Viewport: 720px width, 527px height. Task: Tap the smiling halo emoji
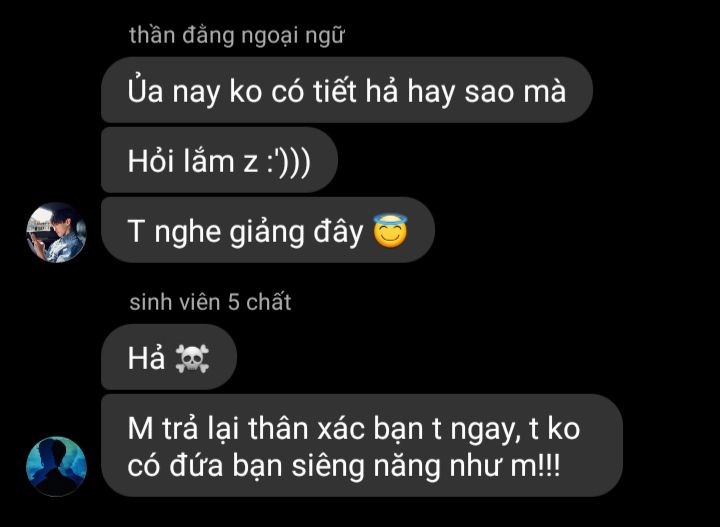pyautogui.click(x=390, y=231)
